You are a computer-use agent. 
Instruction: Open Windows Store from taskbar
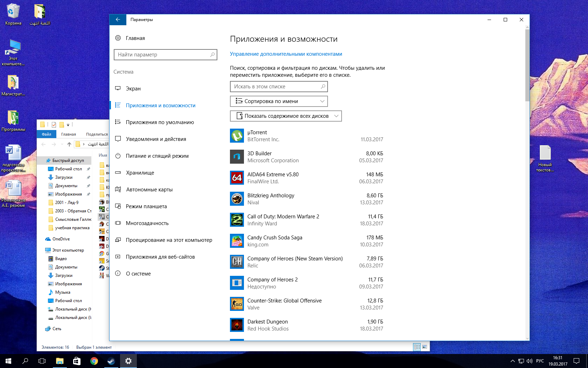pyautogui.click(x=77, y=361)
